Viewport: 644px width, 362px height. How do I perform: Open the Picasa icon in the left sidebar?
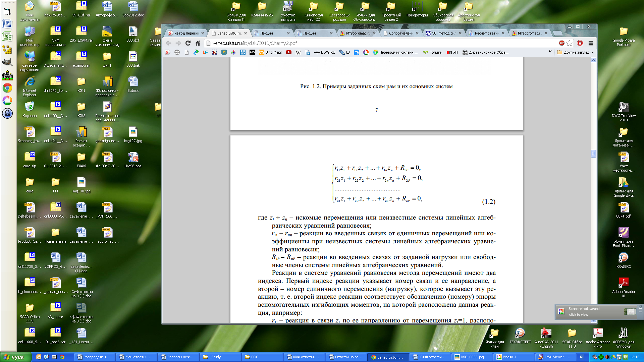(x=7, y=101)
